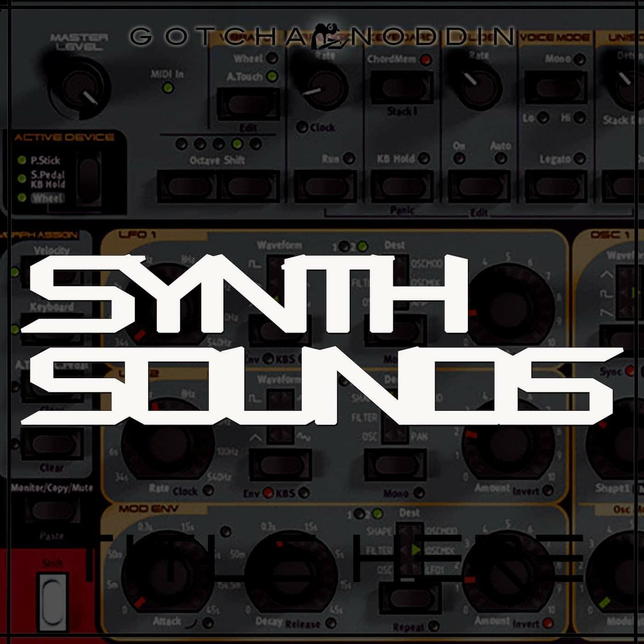
Task: Toggle the vibrato Wheel LED
Action: (273, 58)
